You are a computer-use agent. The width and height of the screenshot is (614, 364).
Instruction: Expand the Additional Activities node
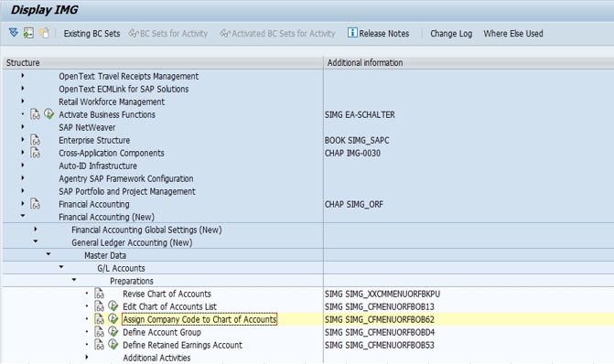click(87, 358)
